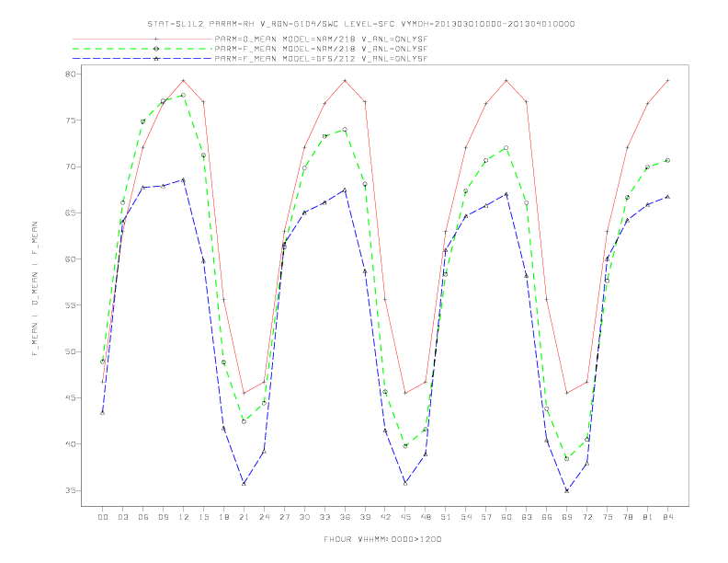Click green circle marker at hour 36 peak

tap(345, 130)
